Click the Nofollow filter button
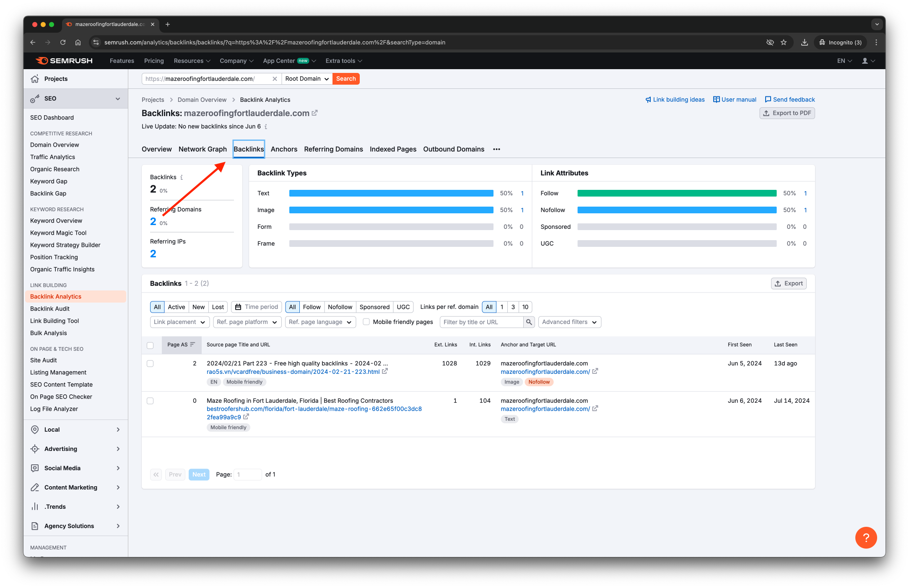Image resolution: width=909 pixels, height=588 pixels. 340,307
